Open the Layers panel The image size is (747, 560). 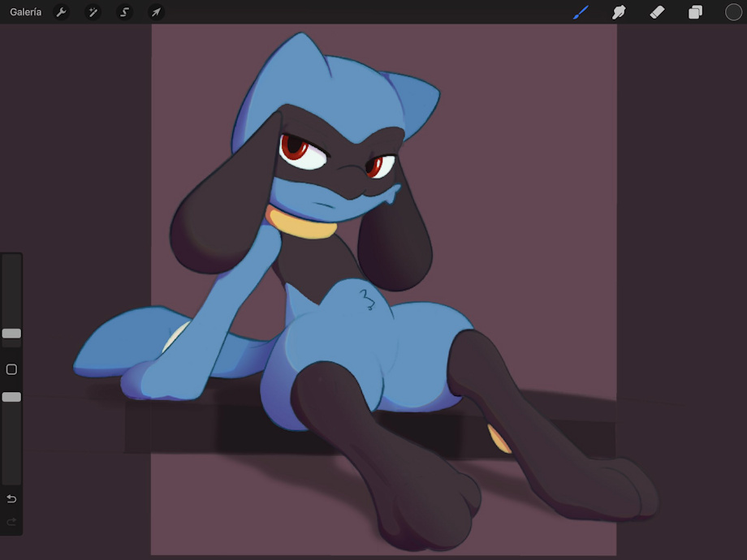tap(695, 12)
